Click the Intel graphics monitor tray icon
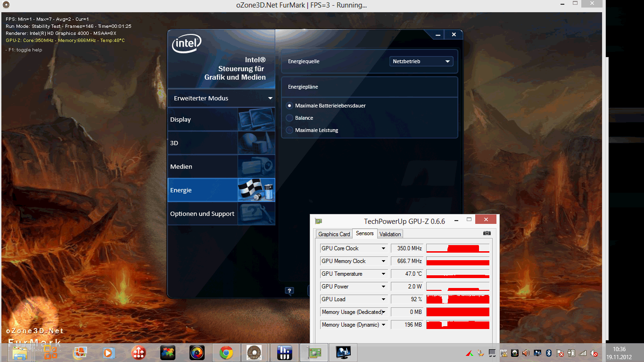Viewport: 644px width, 362px height. [x=537, y=353]
